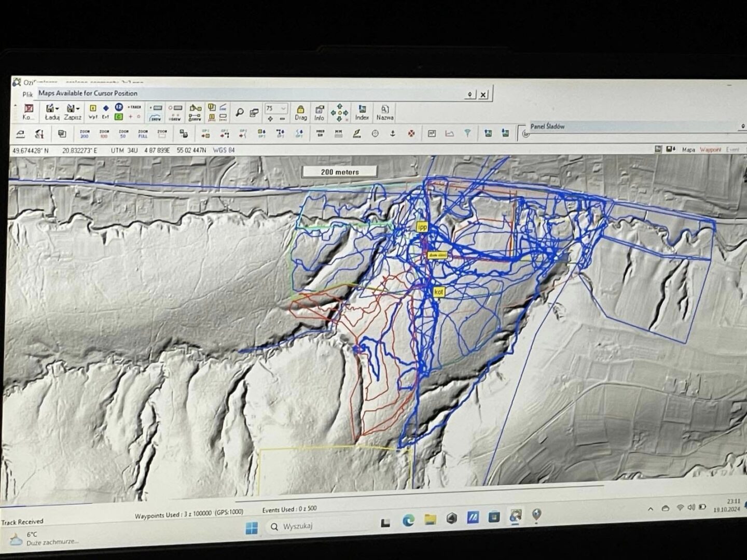Viewport: 747px width, 560px height.
Task: Click the ipp waypoint marker on map
Action: [x=422, y=227]
